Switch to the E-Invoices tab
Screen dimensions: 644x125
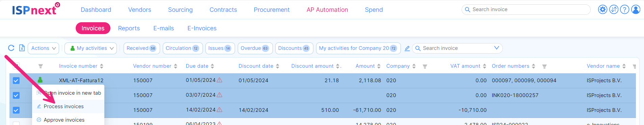(x=202, y=28)
